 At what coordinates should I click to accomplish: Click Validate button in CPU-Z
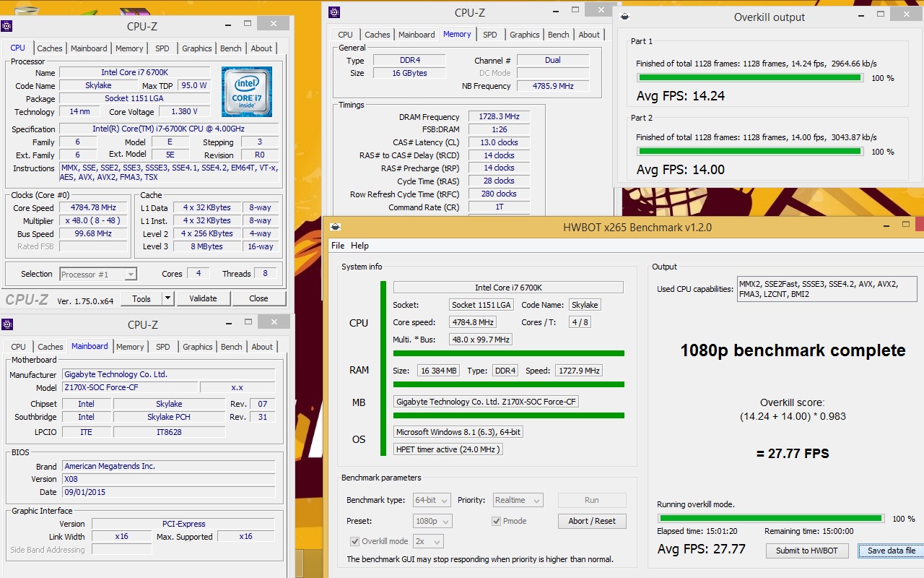(203, 298)
